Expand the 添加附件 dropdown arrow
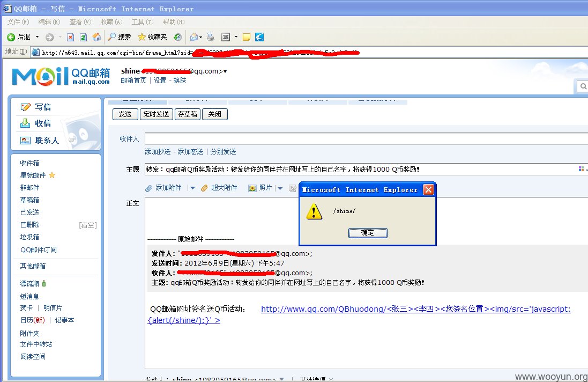The image size is (588, 382). (192, 188)
